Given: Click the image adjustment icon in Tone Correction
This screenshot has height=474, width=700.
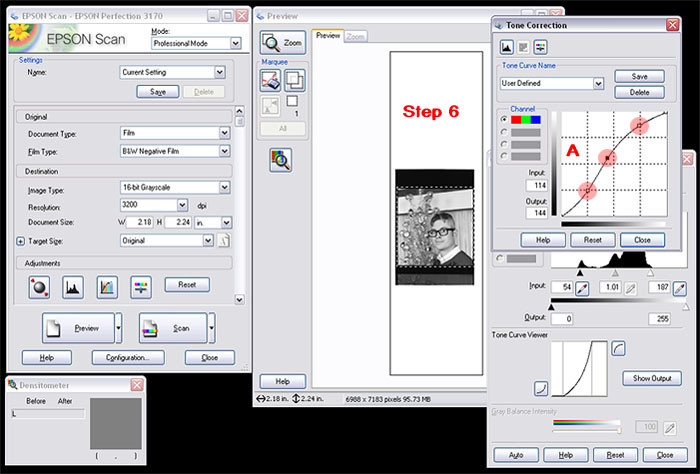Looking at the screenshot, I should [x=540, y=47].
